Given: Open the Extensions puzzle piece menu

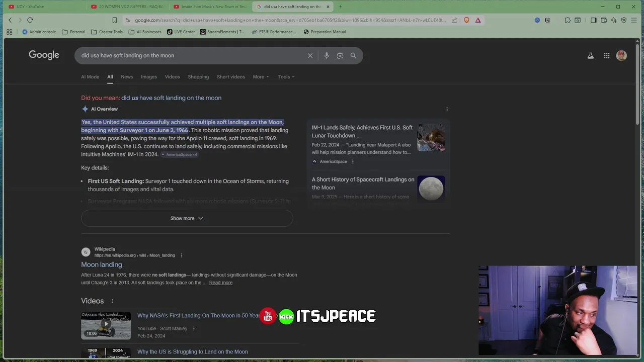Looking at the screenshot, I should [x=568, y=20].
